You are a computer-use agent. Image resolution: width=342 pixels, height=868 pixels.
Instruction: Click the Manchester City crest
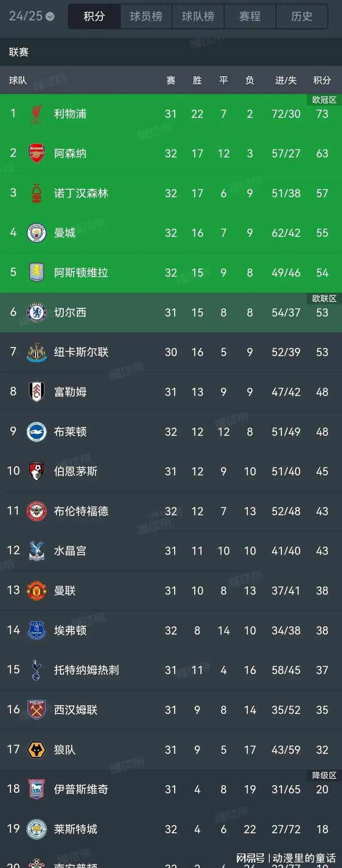click(x=36, y=233)
